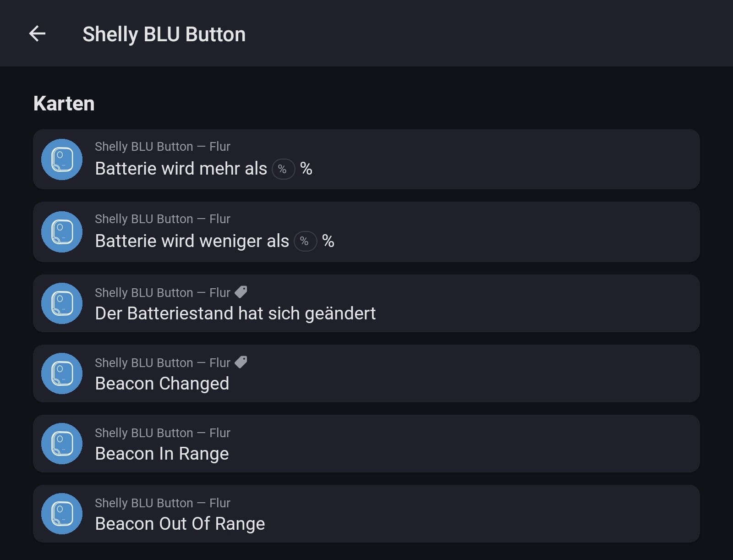Open the 'Beacon In Range' card
This screenshot has width=733, height=560.
point(458,444)
